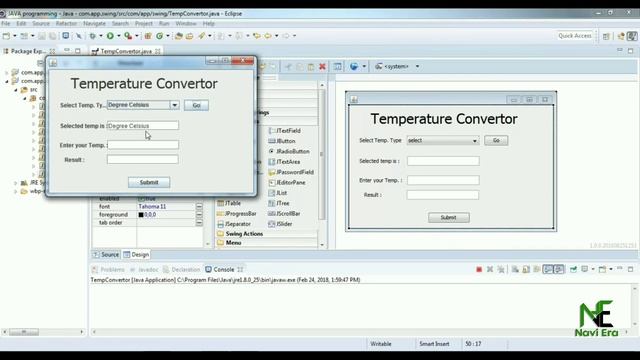The width and height of the screenshot is (640, 360).
Task: Click the globe externalize strings icon in designer
Action: [x=354, y=67]
